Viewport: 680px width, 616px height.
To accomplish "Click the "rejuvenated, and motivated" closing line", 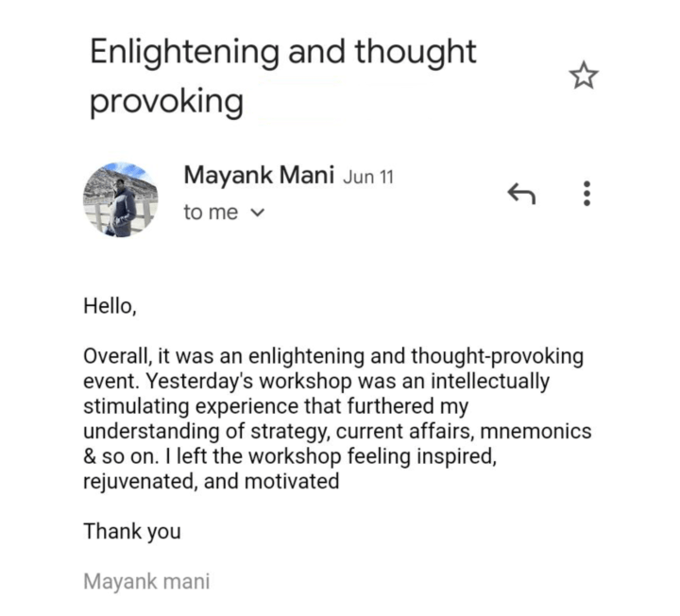I will click(212, 482).
